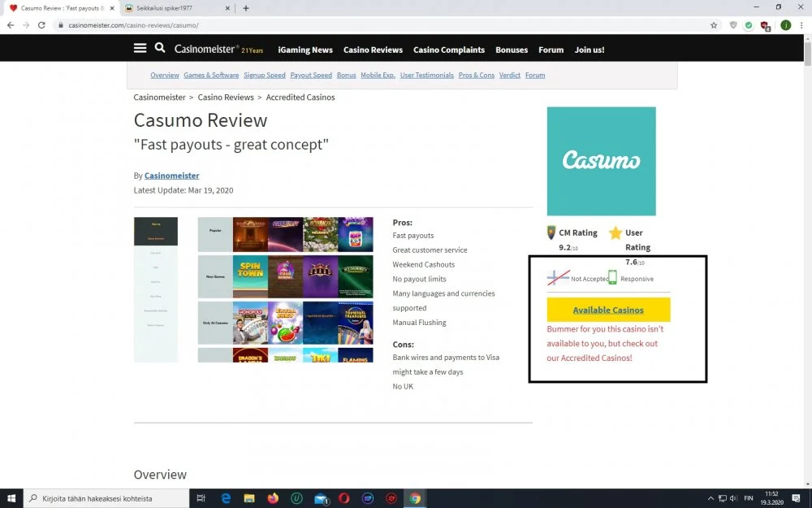Go to the Forum in the top nav
Image resolution: width=812 pixels, height=508 pixels.
551,50
